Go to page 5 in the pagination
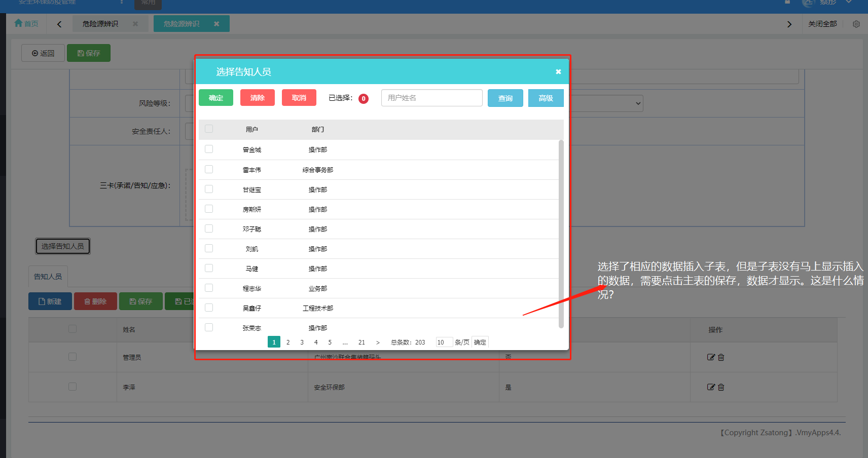Image resolution: width=868 pixels, height=458 pixels. (330, 342)
